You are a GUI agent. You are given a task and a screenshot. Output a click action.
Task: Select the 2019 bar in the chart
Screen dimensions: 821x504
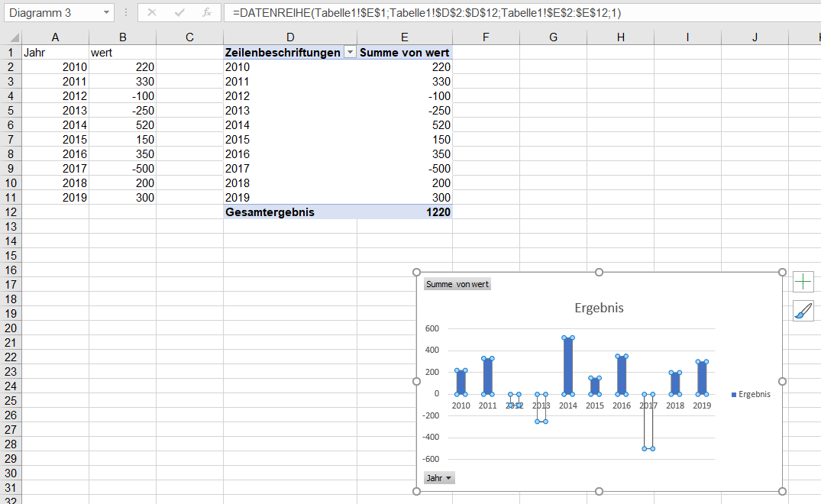(x=702, y=378)
